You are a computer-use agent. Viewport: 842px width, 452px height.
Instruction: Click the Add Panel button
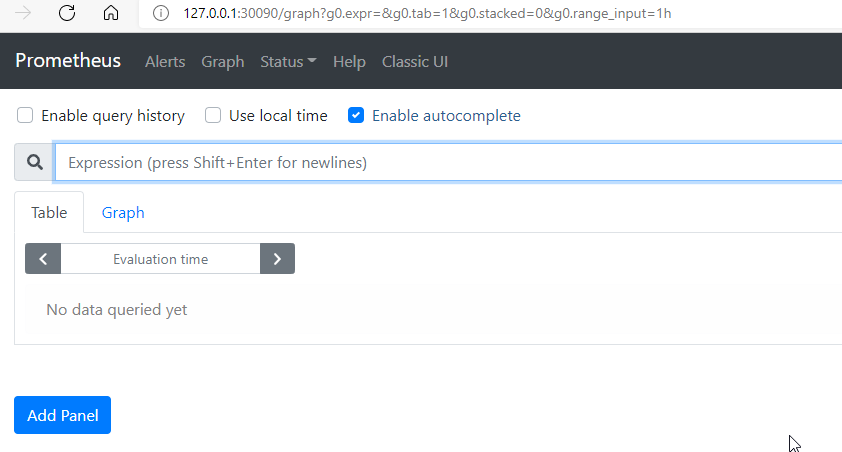[x=62, y=415]
